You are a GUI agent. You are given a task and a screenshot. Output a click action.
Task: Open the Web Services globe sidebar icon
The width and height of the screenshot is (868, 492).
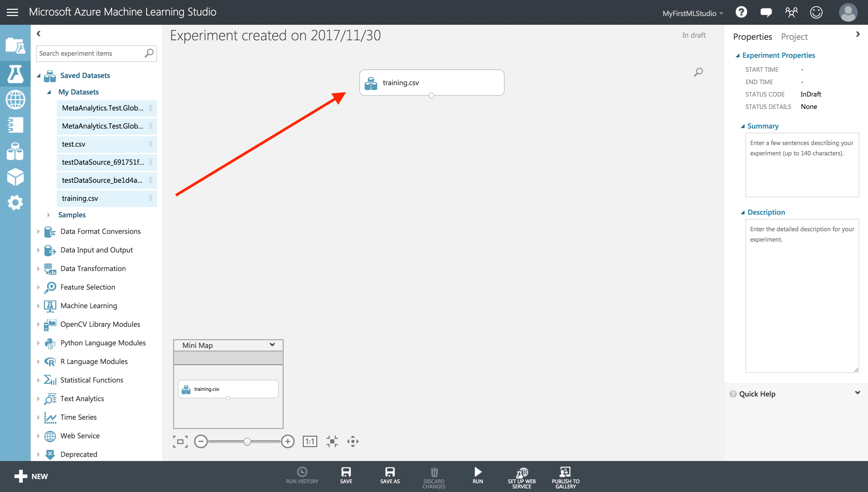(x=15, y=100)
